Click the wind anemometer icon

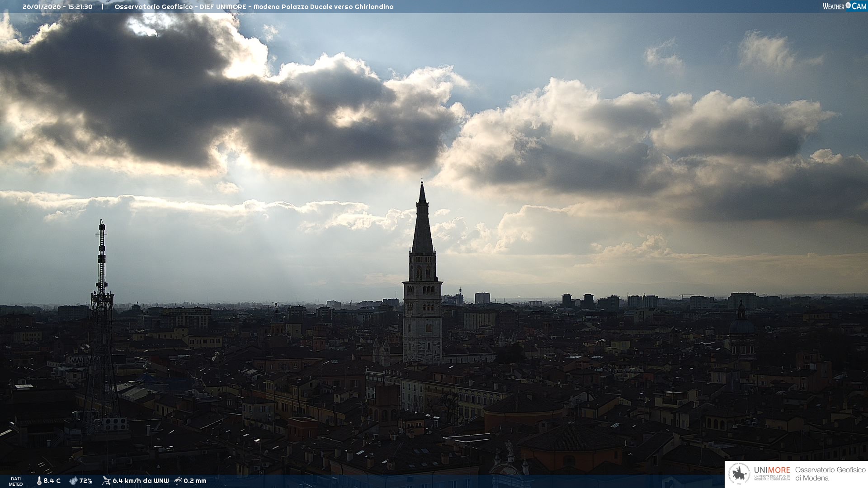coord(106,481)
